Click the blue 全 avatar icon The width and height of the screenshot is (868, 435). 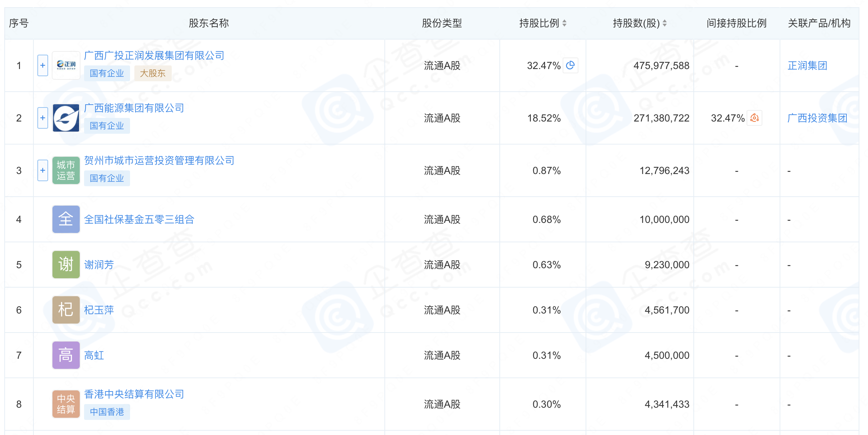[x=66, y=219]
